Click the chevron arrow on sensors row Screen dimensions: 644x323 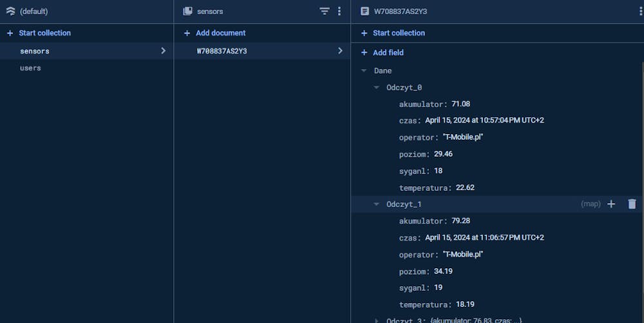(163, 50)
